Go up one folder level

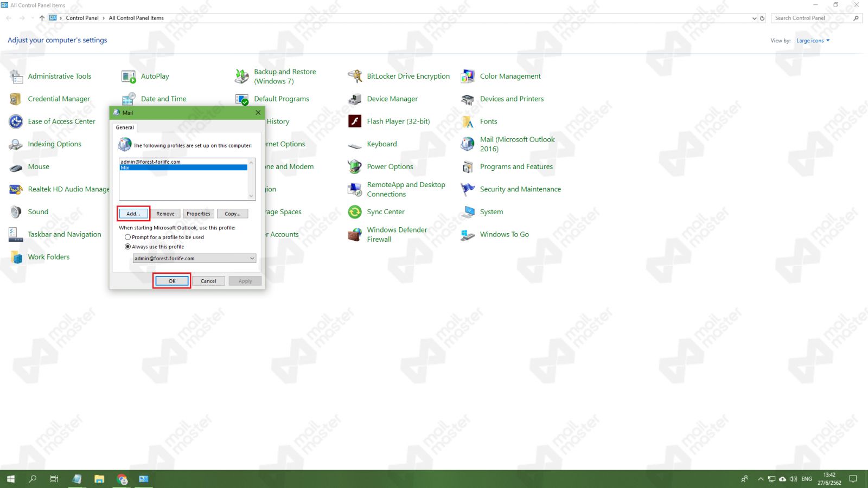coord(42,18)
